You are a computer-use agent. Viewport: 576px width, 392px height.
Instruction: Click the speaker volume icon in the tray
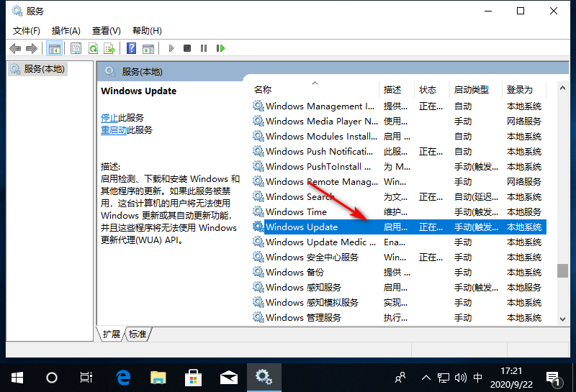tap(462, 377)
